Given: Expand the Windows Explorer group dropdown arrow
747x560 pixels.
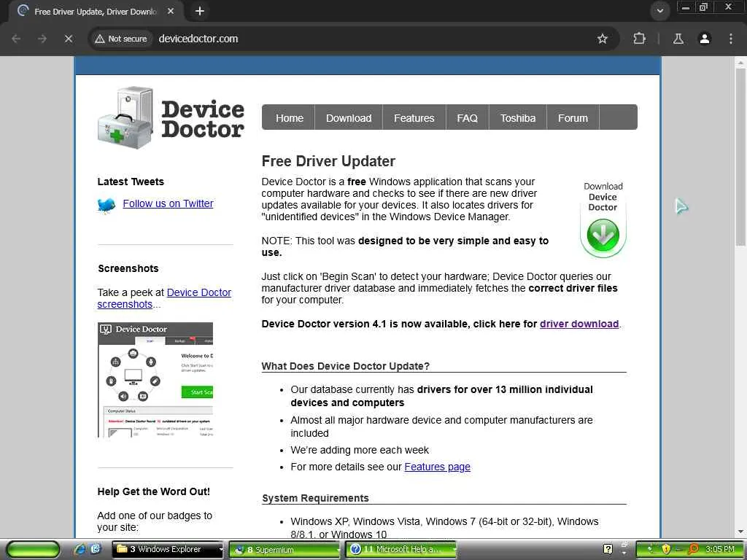Looking at the screenshot, I should point(220,550).
